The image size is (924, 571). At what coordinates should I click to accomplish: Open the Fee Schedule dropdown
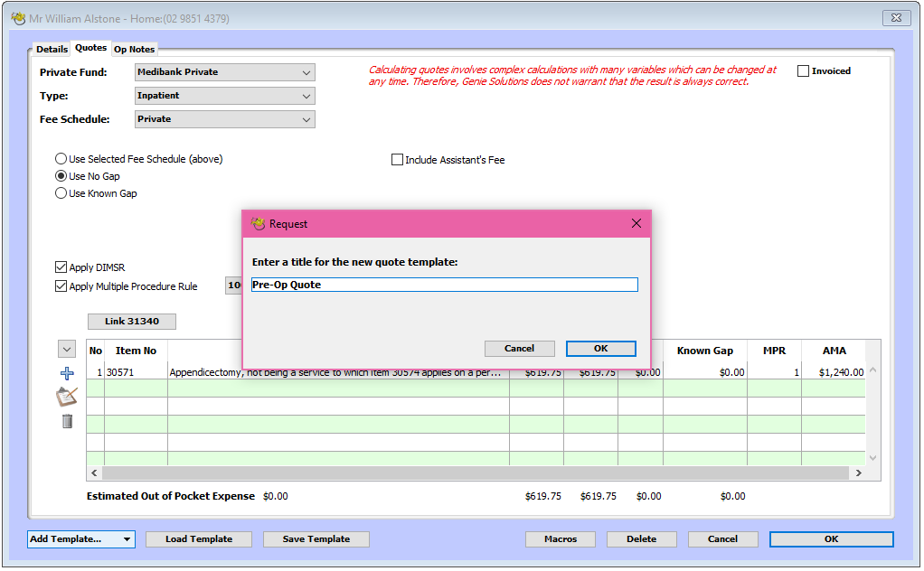coord(224,118)
